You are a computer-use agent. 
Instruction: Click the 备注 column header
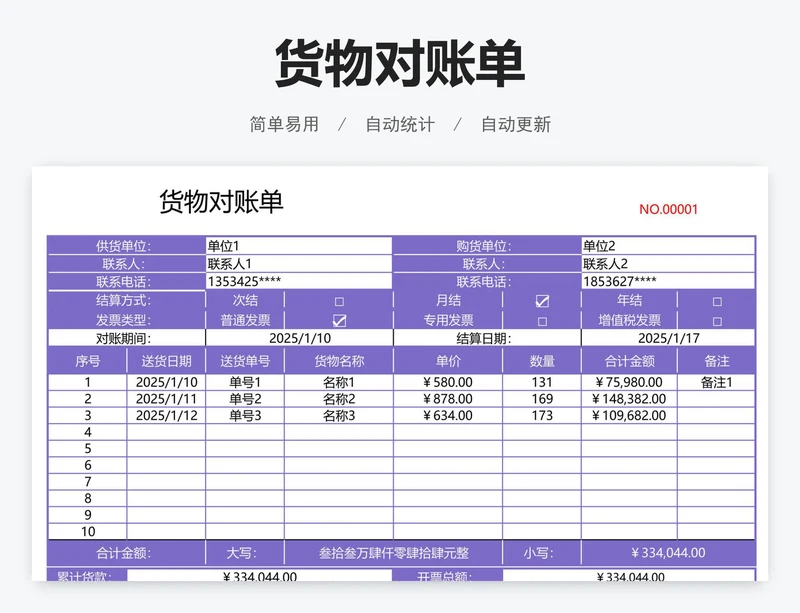(716, 361)
